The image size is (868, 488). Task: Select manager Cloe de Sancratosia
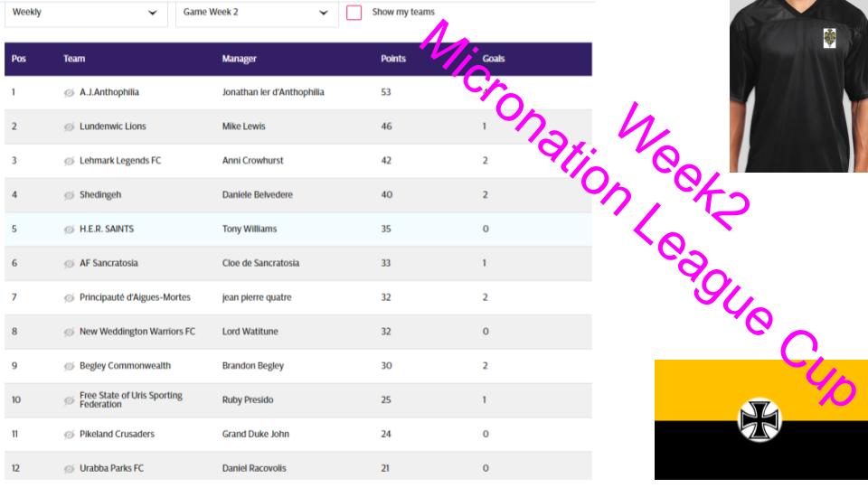coord(260,263)
